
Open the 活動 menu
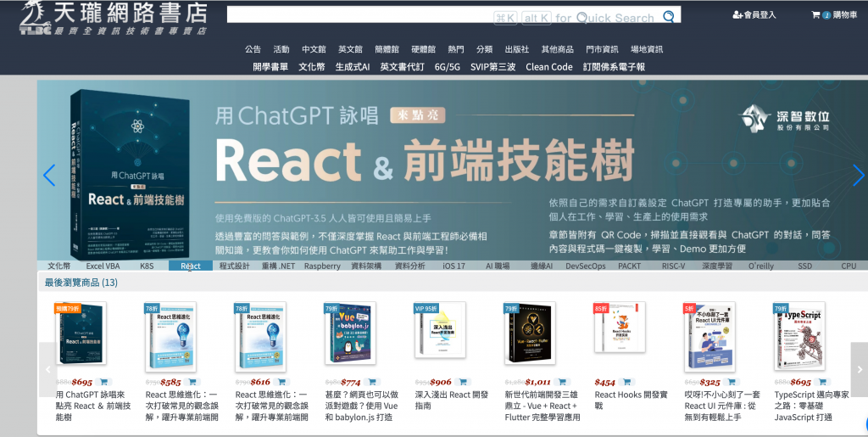click(281, 49)
